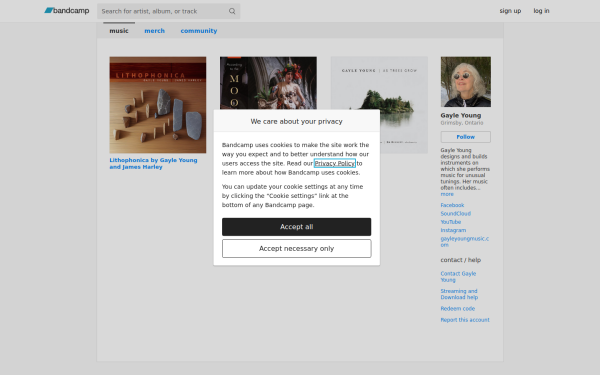Screen dimensions: 600x375
Task: Expand the bio with the more link
Action: click(x=447, y=194)
